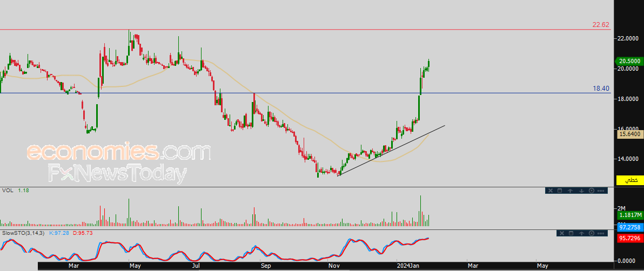The image size is (644, 271).
Task: Click the D:95.73 stochastic readout
Action: pos(83,233)
